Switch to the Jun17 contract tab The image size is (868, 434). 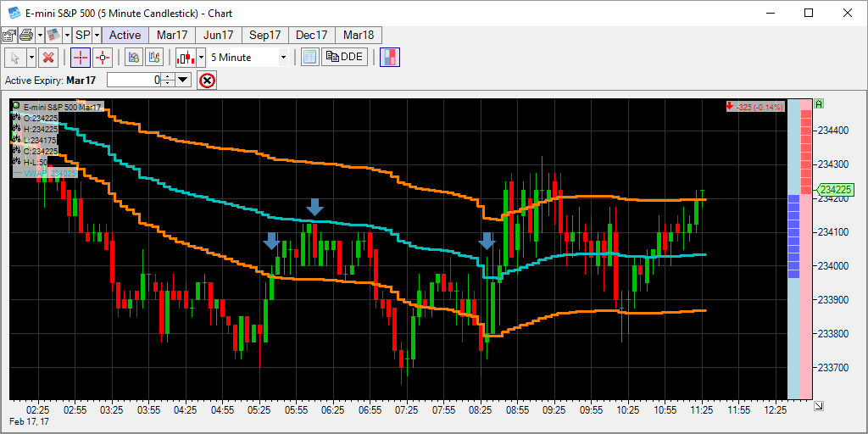point(218,35)
